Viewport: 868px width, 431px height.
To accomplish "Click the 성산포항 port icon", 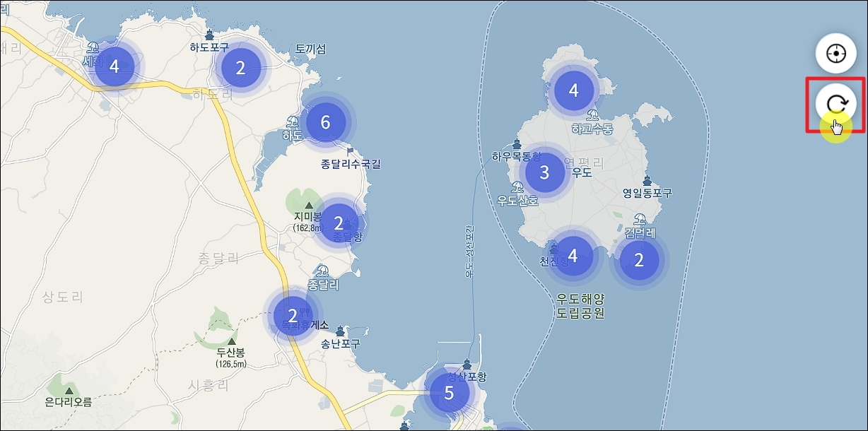I will tap(467, 365).
